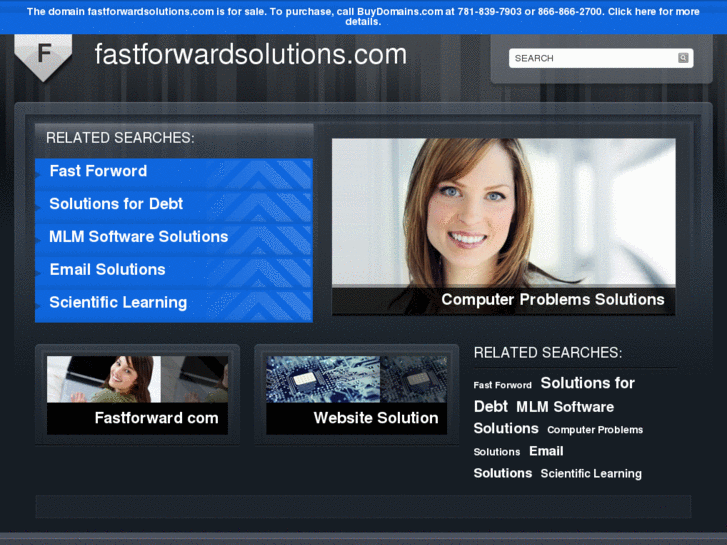Click the woman with laptop thumbnail
The width and height of the screenshot is (727, 545).
pyautogui.click(x=137, y=379)
